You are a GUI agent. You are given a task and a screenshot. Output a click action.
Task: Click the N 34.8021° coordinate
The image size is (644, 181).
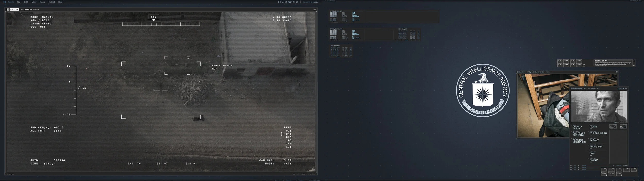click(x=282, y=17)
